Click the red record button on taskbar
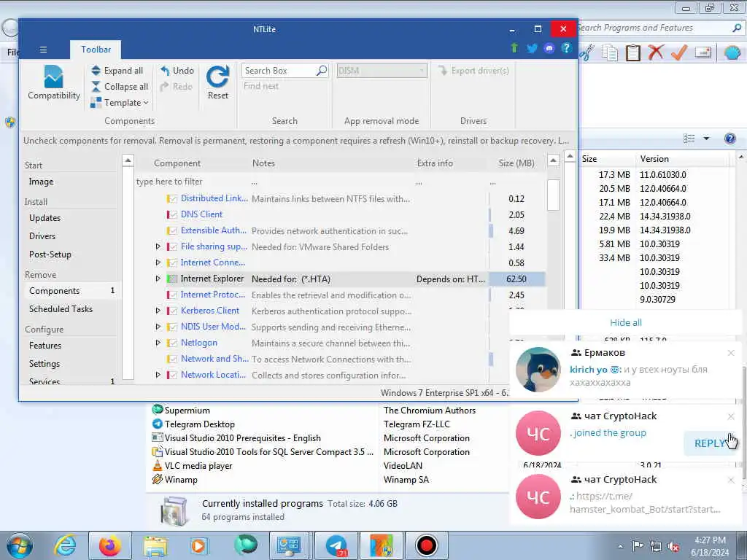The height and width of the screenshot is (560, 747). 426,545
